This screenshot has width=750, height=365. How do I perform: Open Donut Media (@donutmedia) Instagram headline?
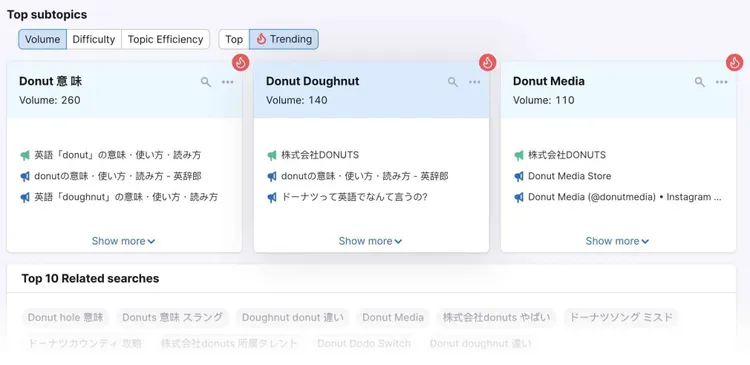(625, 197)
